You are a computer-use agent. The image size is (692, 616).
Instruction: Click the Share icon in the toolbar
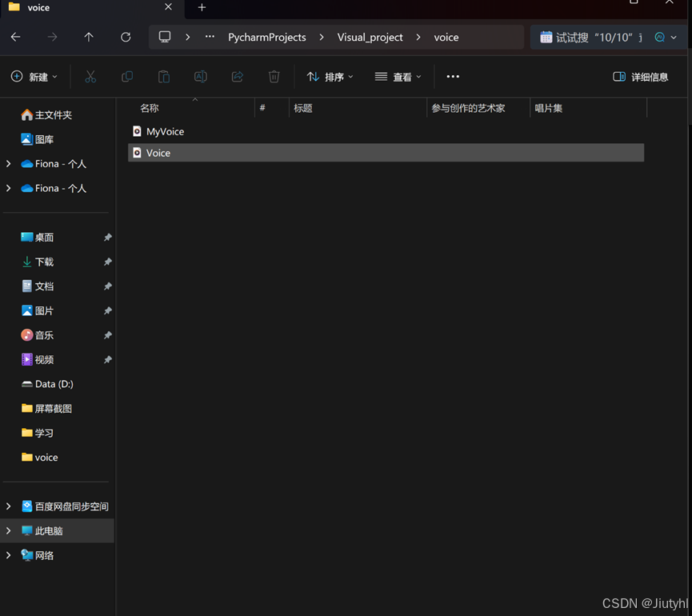click(x=237, y=76)
